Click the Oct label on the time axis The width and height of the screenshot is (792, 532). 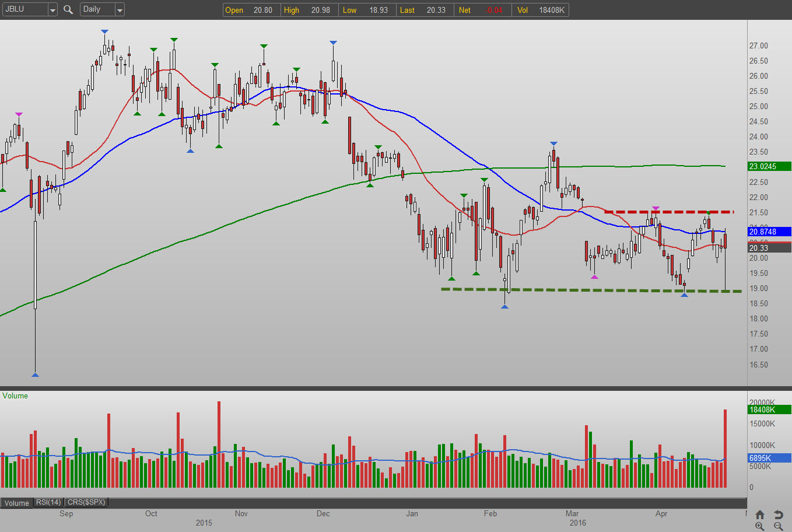coord(151,513)
